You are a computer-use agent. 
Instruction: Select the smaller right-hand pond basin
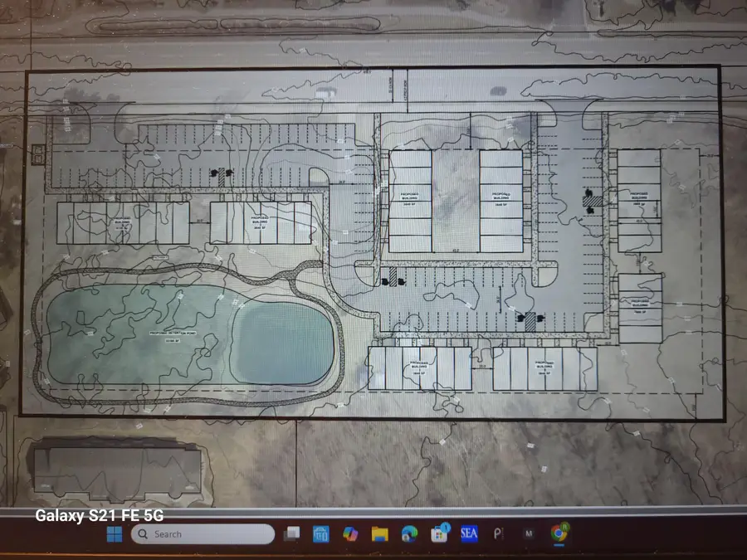tap(282, 338)
